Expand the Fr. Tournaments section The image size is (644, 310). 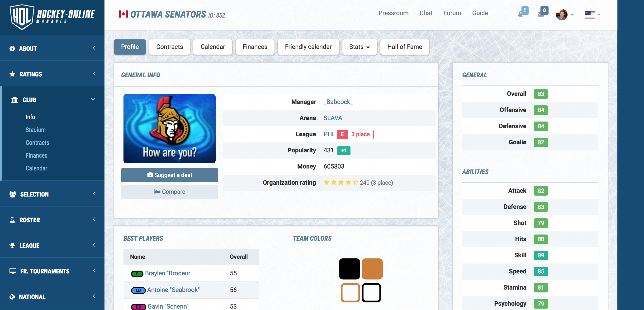[x=94, y=271]
